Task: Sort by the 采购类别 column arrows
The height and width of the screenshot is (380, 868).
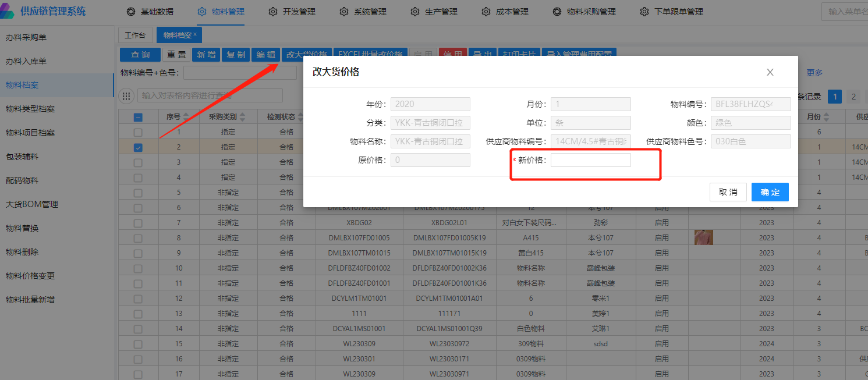Action: (243, 117)
